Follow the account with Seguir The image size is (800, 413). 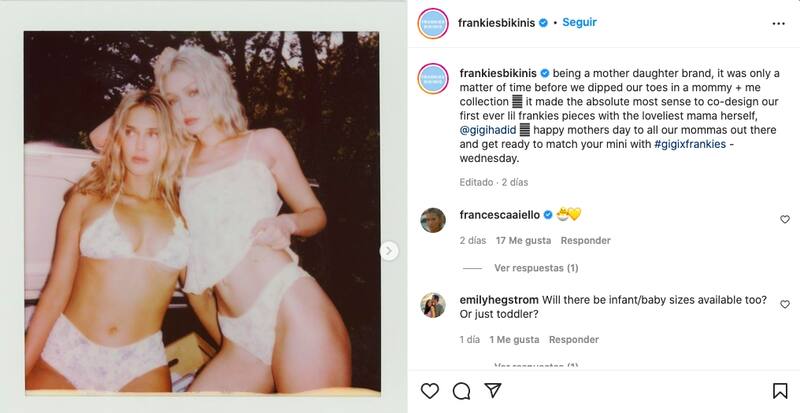579,22
